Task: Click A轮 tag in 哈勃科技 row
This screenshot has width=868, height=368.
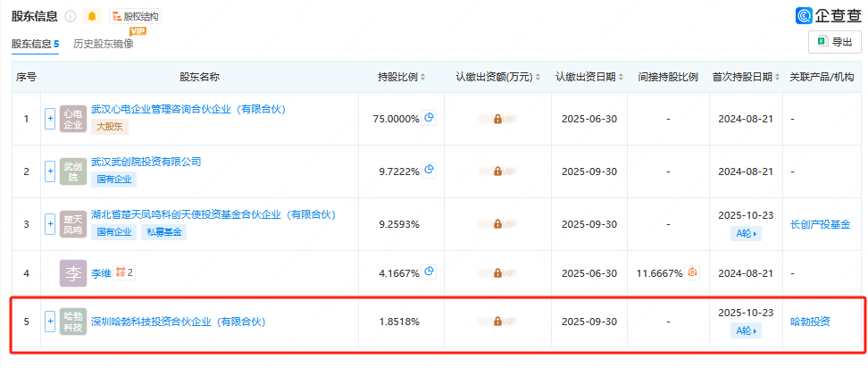Action: 746,330
